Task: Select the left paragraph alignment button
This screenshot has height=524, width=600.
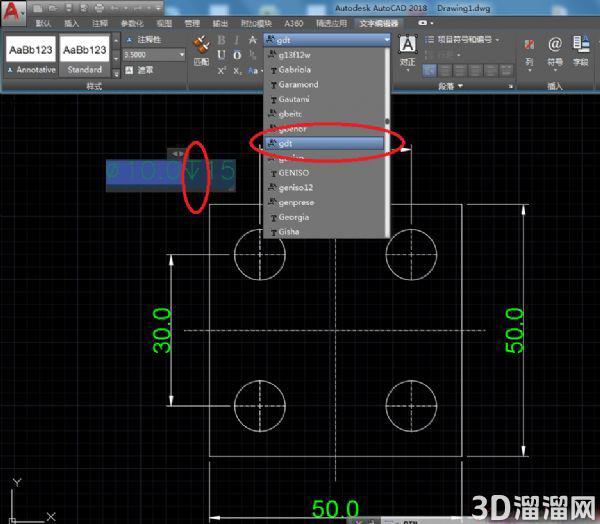Action: click(445, 70)
